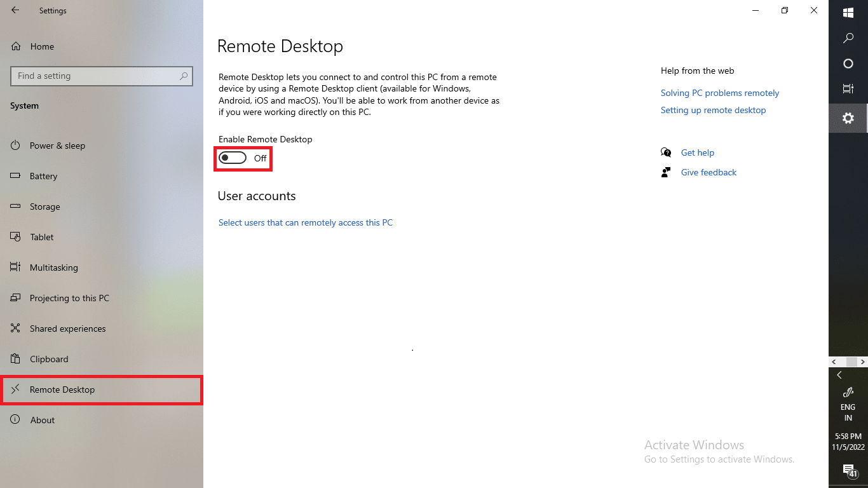Screen dimensions: 868x488
Task: Click the Get help icon
Action: (x=666, y=152)
